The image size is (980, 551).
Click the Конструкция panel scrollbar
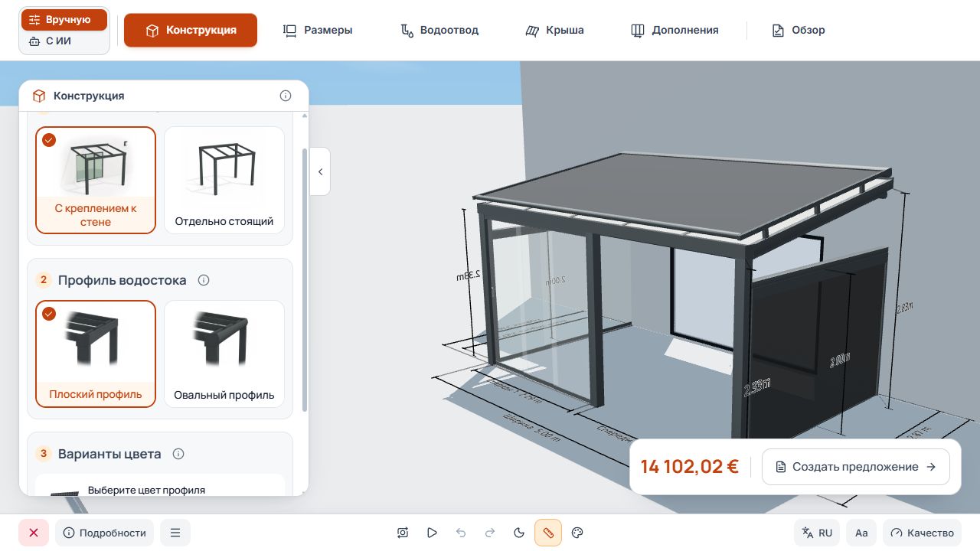click(x=305, y=279)
